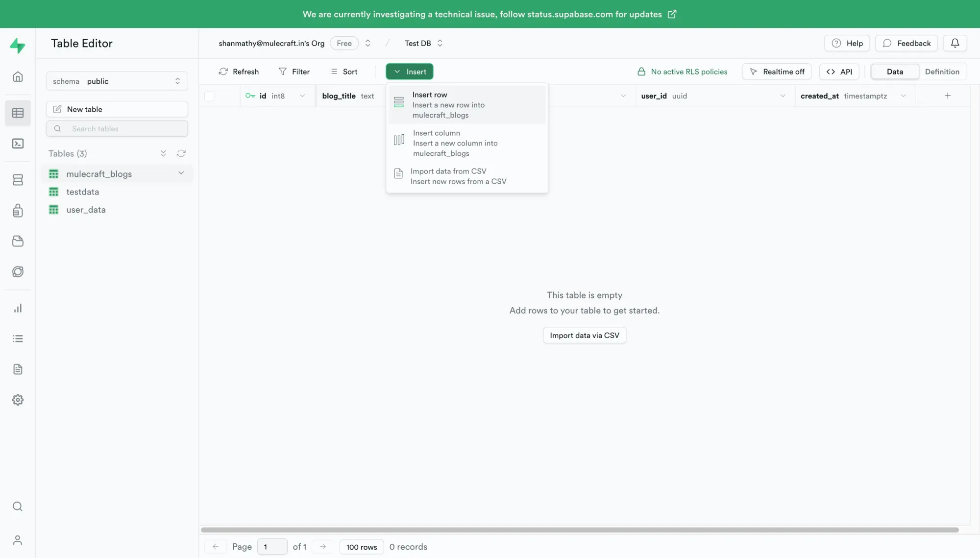
Task: Switch to Definition view
Action: pyautogui.click(x=942, y=72)
